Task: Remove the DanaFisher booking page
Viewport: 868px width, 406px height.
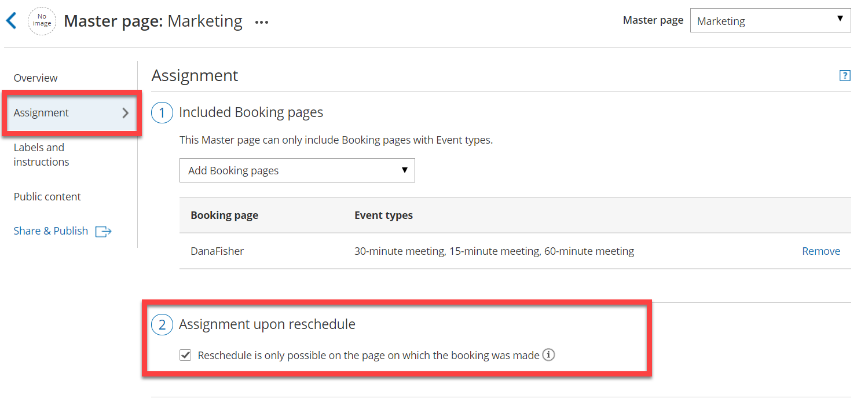Action: point(821,251)
